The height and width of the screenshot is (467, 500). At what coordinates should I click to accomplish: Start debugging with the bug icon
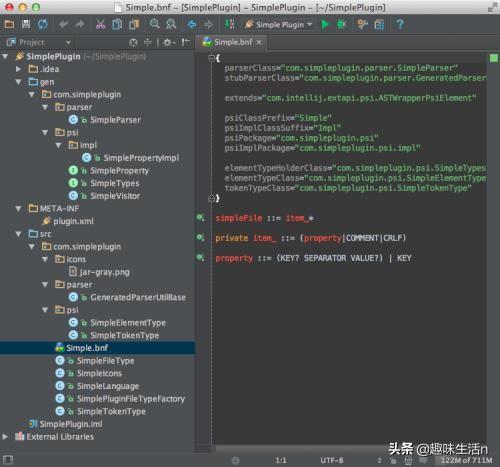click(x=342, y=24)
